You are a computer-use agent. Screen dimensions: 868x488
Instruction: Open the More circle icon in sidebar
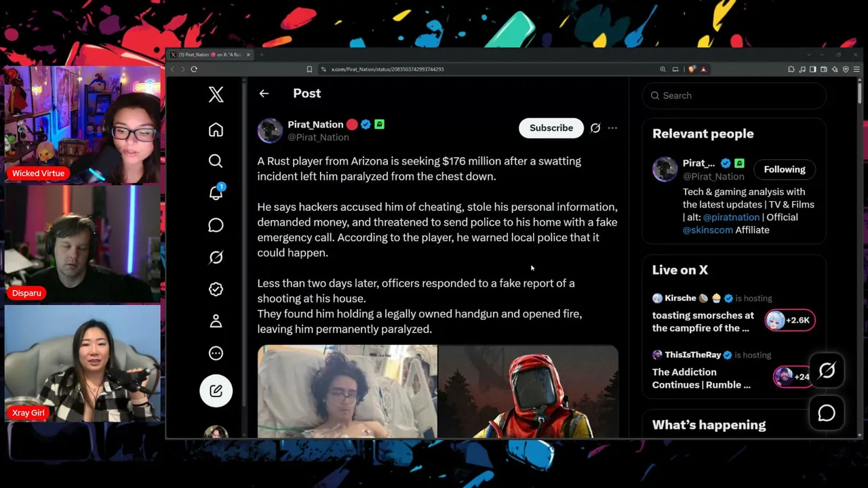(216, 353)
